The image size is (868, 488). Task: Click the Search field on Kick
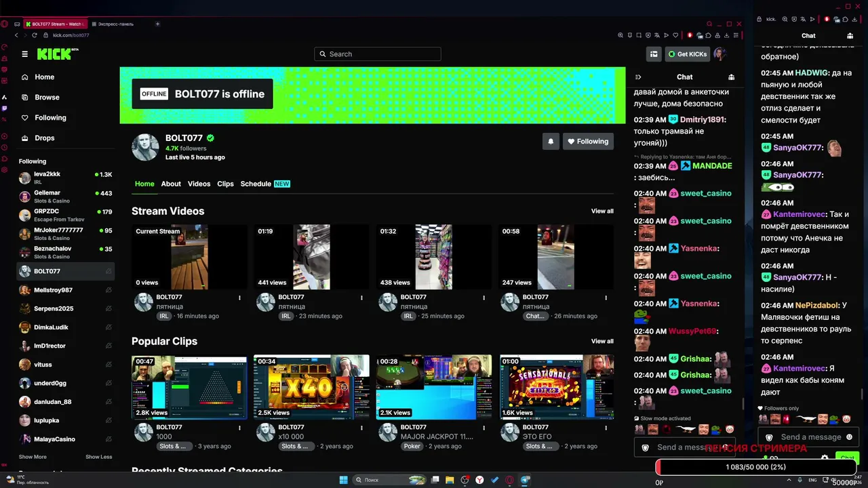click(378, 54)
